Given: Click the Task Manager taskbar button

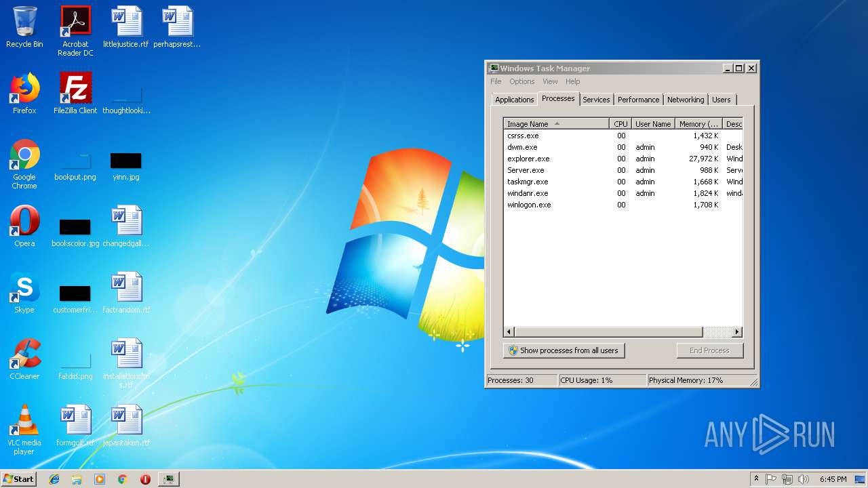Looking at the screenshot, I should 168,479.
